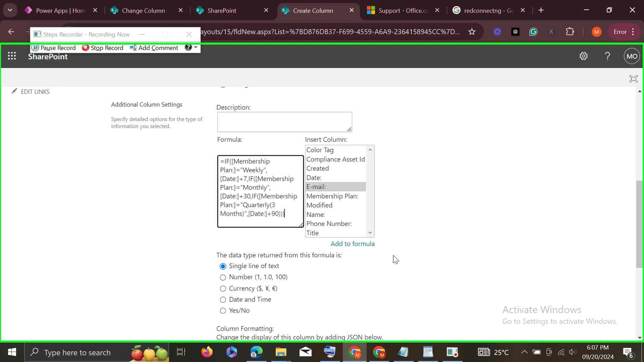
Task: Open the Grammarly extension icon
Action: point(533,32)
